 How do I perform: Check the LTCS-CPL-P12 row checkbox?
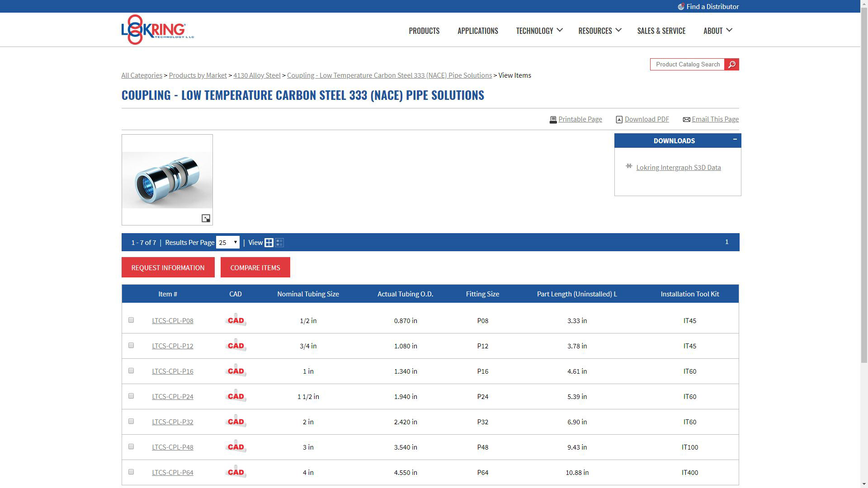pos(131,346)
